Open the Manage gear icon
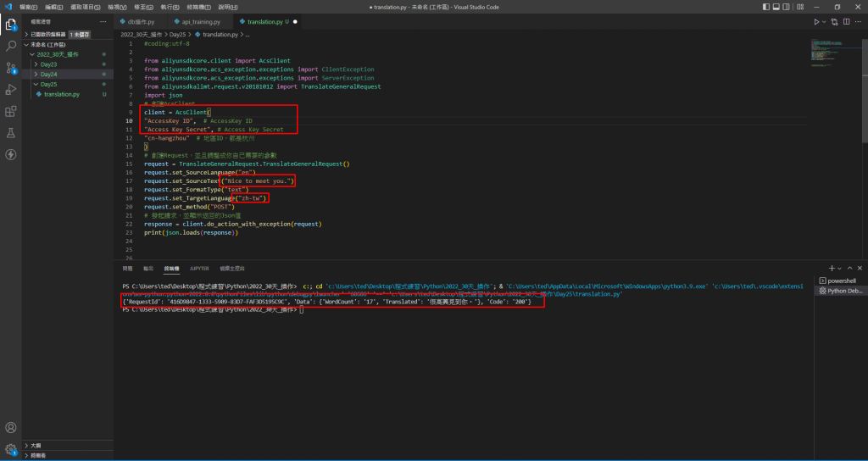Image resolution: width=868 pixels, height=461 pixels. [10, 449]
